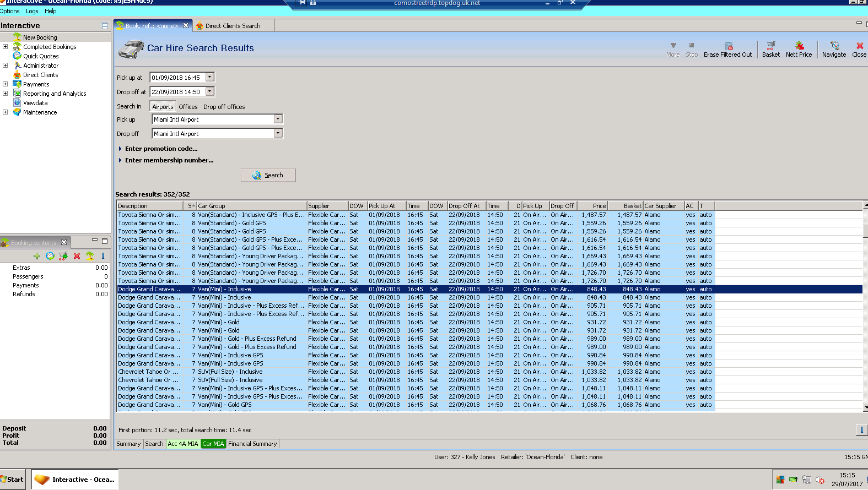Click the results list vertical scrollbar
Screen dimensions: 868x490
[x=865, y=308]
